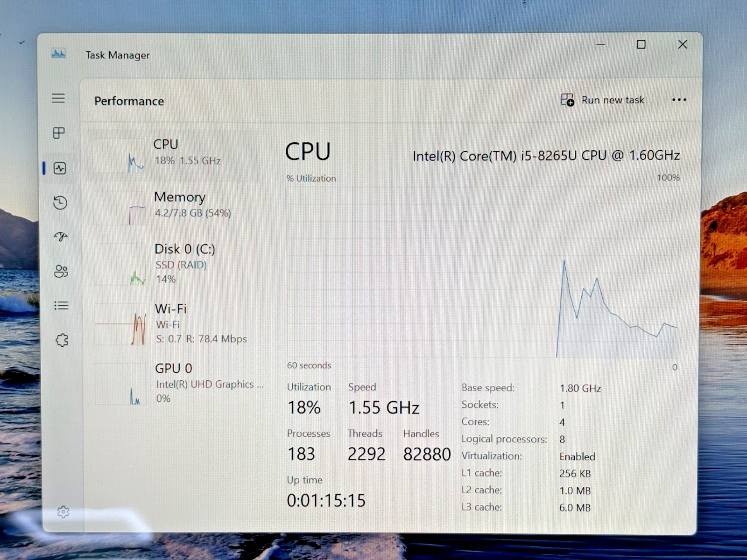Viewport: 747px width, 560px height.
Task: Click the GPU 0 mini graph thumbnail
Action: point(120,384)
